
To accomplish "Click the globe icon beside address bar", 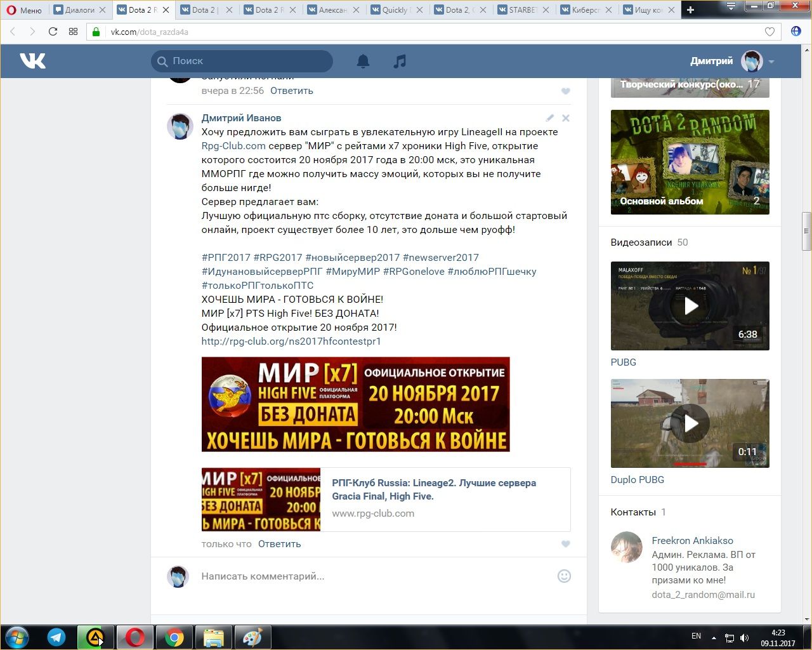I will click(x=796, y=31).
